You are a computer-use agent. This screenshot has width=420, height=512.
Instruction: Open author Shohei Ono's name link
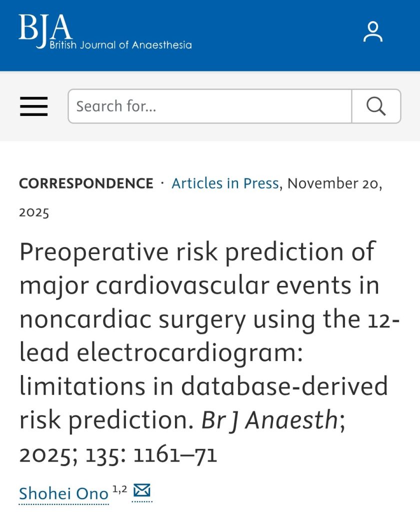63,494
